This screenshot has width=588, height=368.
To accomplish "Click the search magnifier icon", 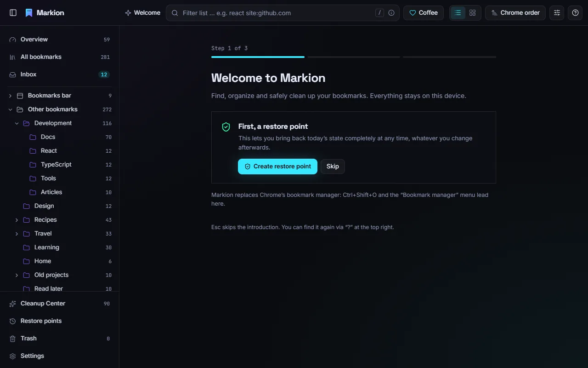I will (x=175, y=13).
